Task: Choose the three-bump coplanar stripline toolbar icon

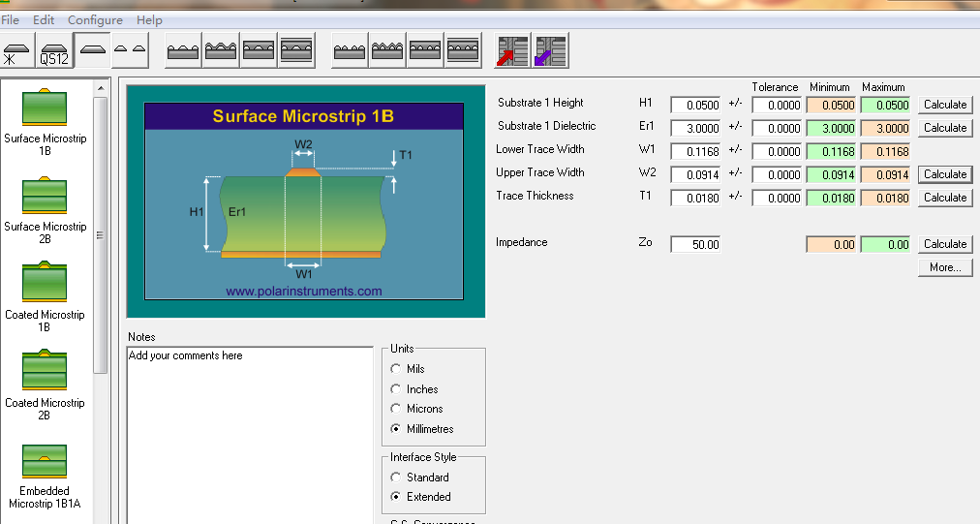Action: click(x=296, y=50)
